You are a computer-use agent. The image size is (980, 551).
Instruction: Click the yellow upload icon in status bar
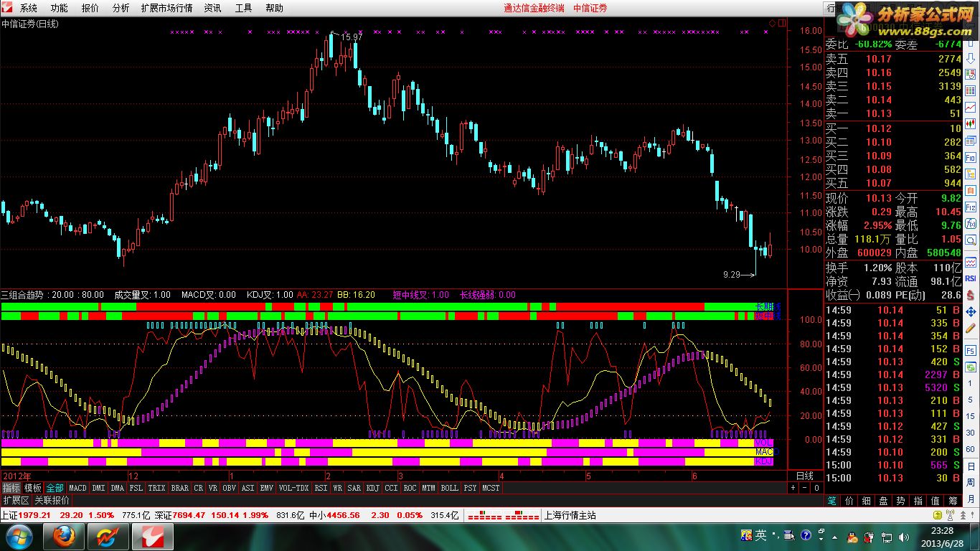coord(938,515)
